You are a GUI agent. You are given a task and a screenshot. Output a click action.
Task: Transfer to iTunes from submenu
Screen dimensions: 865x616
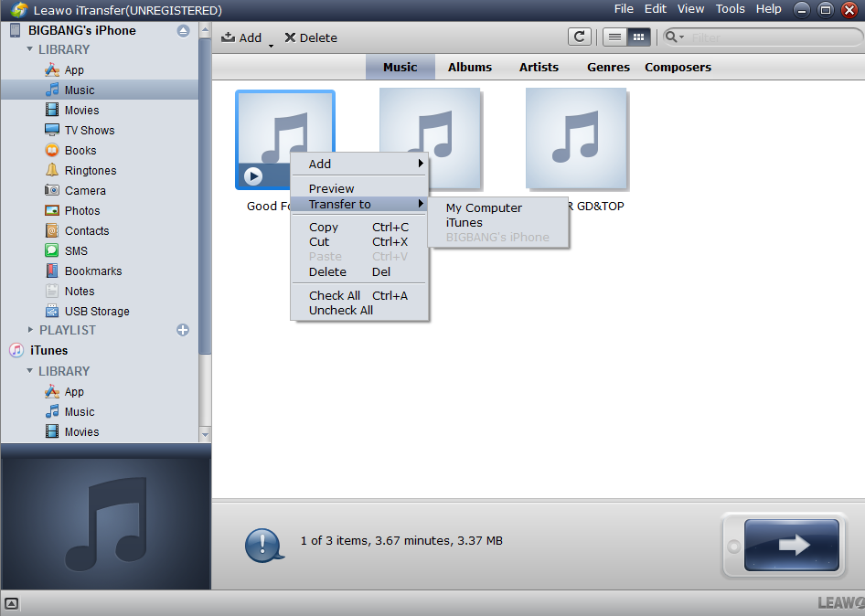click(x=498, y=223)
